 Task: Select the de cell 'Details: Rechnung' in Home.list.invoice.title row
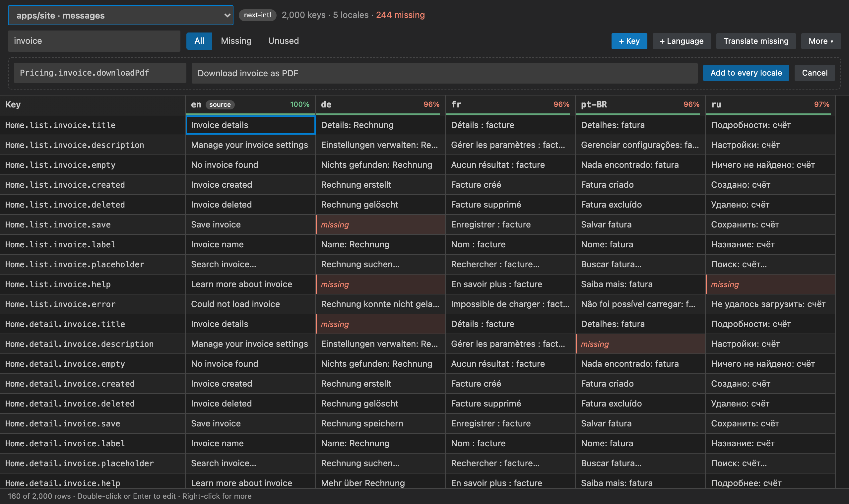tap(380, 125)
